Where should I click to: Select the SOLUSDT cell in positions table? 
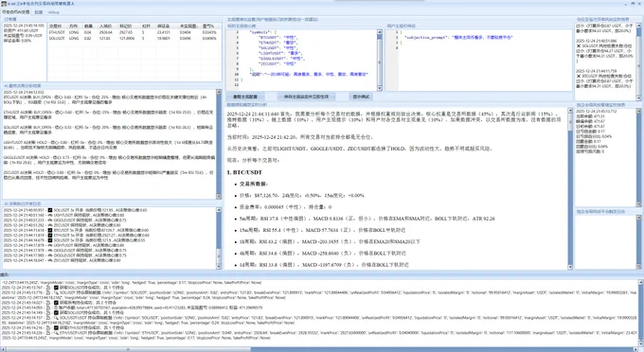pyautogui.click(x=57, y=38)
